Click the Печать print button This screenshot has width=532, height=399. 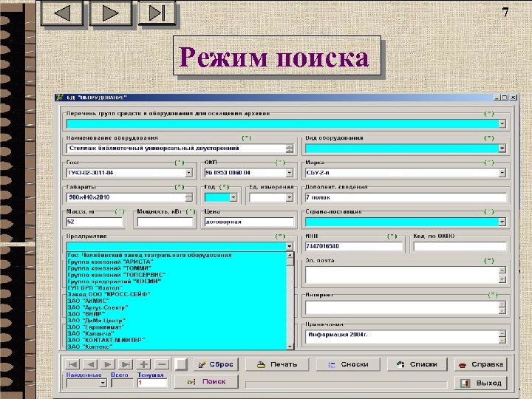(277, 364)
